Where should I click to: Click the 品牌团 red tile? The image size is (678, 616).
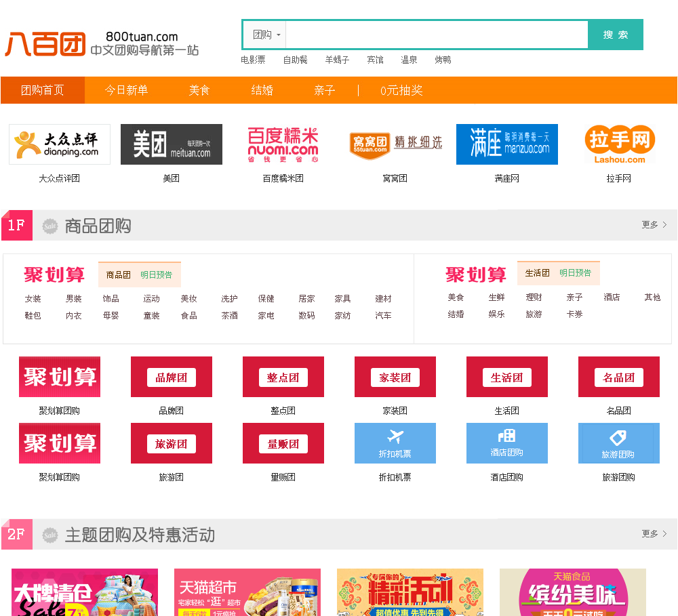tap(172, 377)
